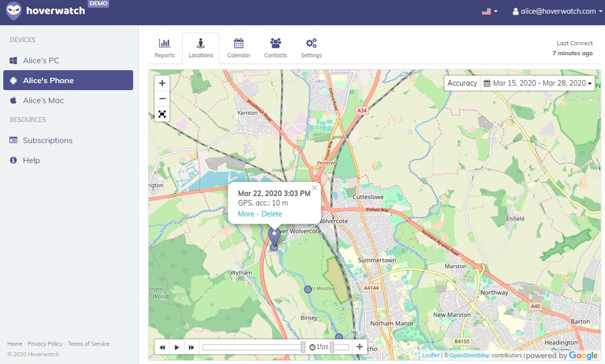
Task: Close the location popup
Action: 315,187
